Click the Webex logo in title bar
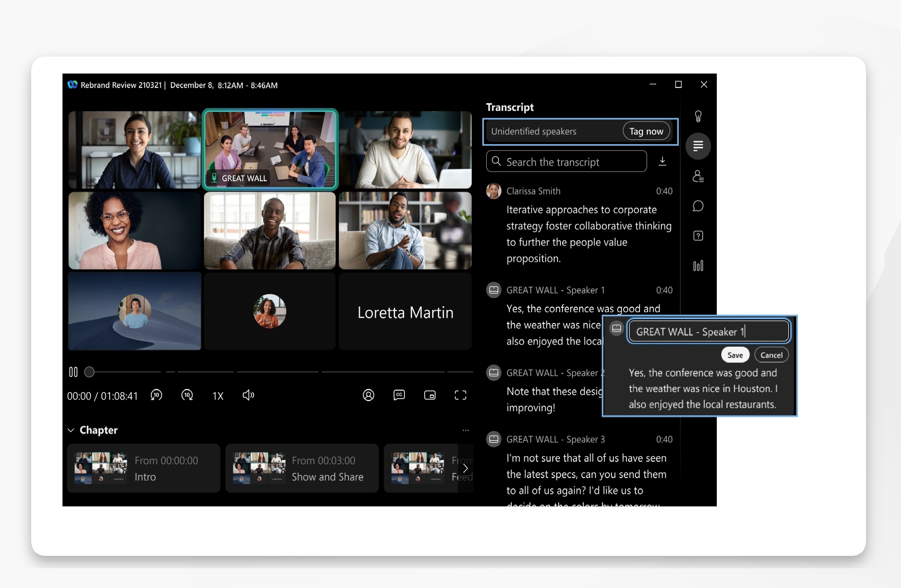 click(x=72, y=85)
